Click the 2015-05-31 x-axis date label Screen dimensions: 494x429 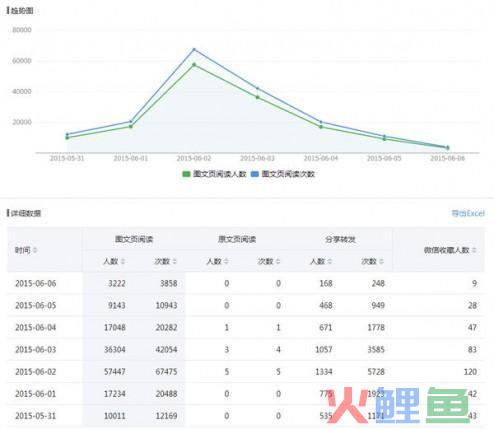pyautogui.click(x=67, y=158)
